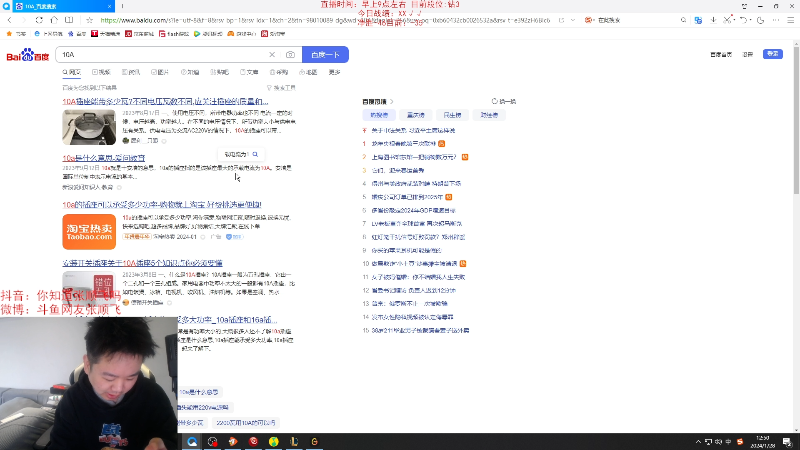The height and width of the screenshot is (450, 800).
Task: Select the second hot search list tab
Action: pyautogui.click(x=416, y=115)
